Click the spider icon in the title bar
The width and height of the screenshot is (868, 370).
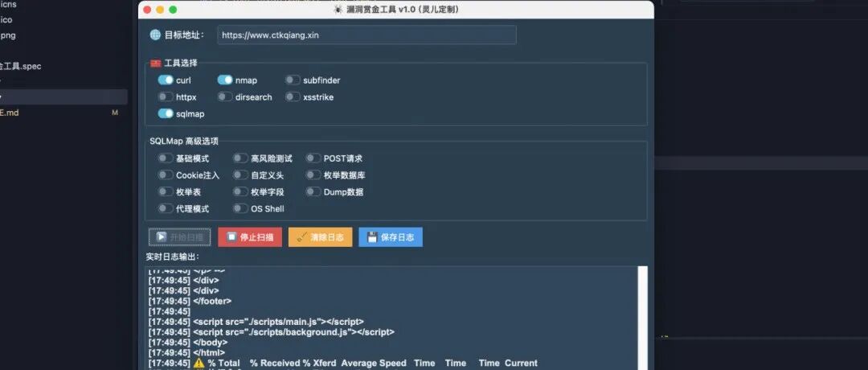(x=338, y=10)
